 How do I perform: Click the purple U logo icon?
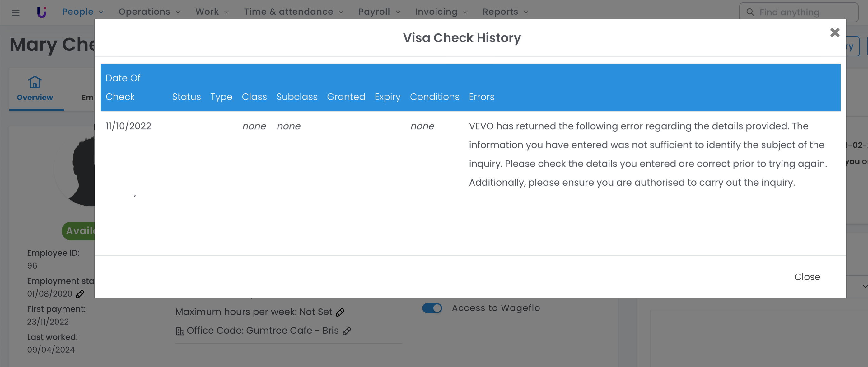41,12
